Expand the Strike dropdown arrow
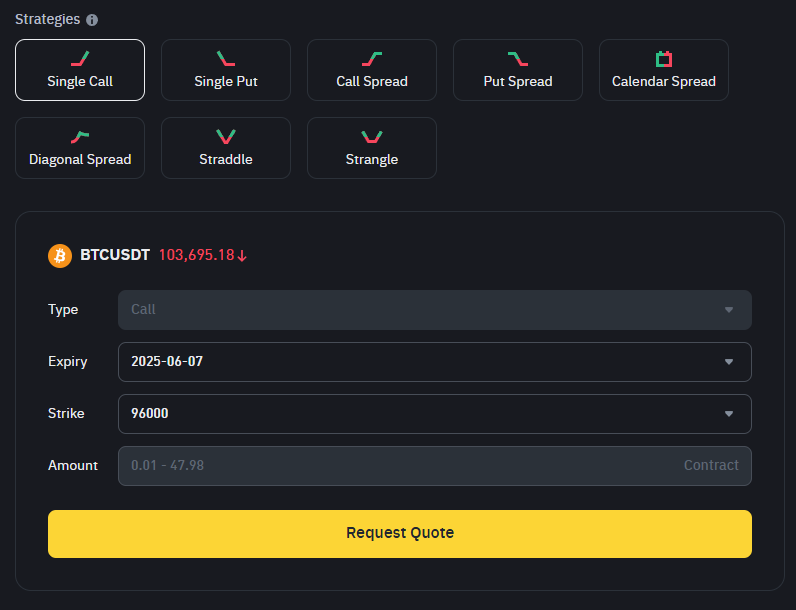796x610 pixels. point(729,414)
